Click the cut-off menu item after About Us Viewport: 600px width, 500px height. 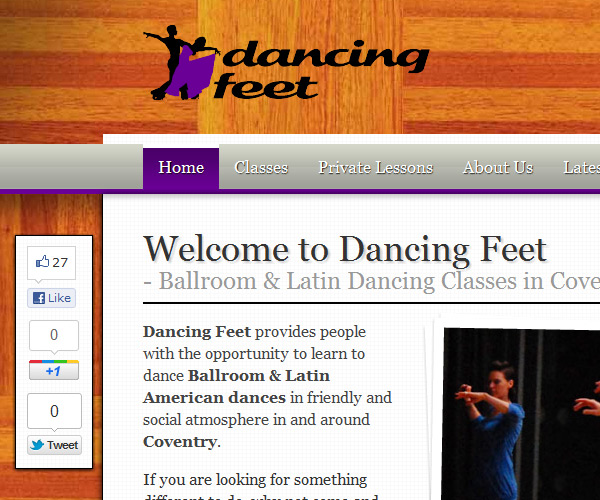[x=581, y=168]
